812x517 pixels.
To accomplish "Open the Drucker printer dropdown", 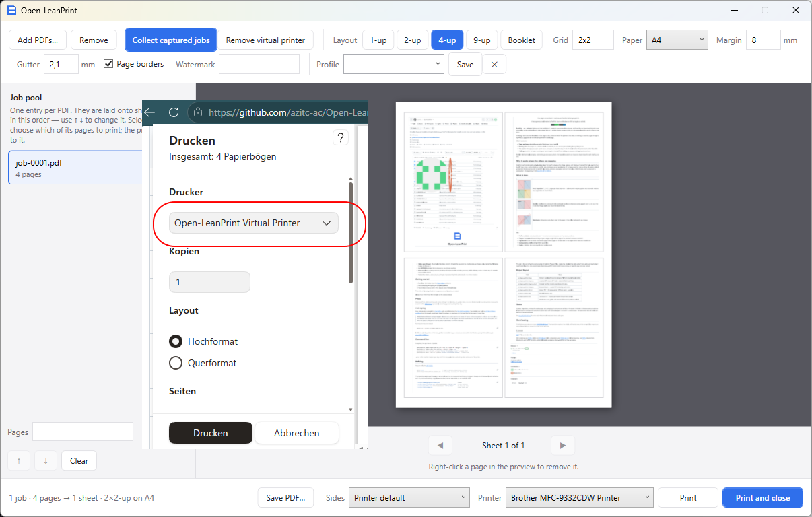I will 254,223.
